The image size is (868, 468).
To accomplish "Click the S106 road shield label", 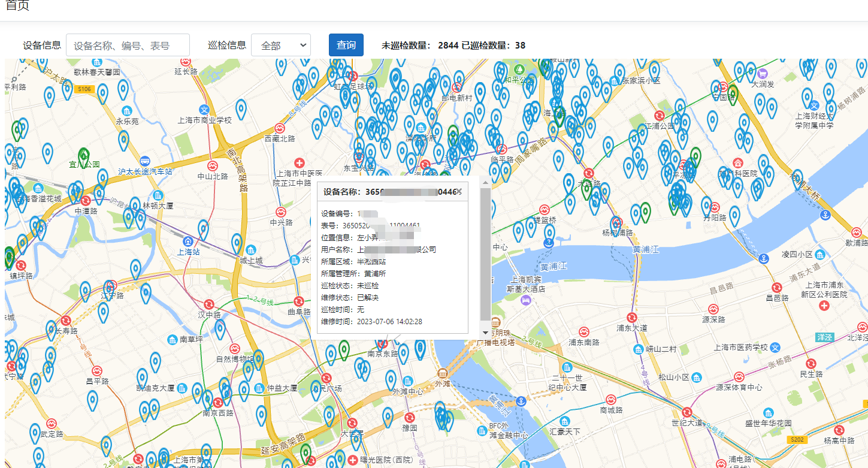I will tap(84, 89).
